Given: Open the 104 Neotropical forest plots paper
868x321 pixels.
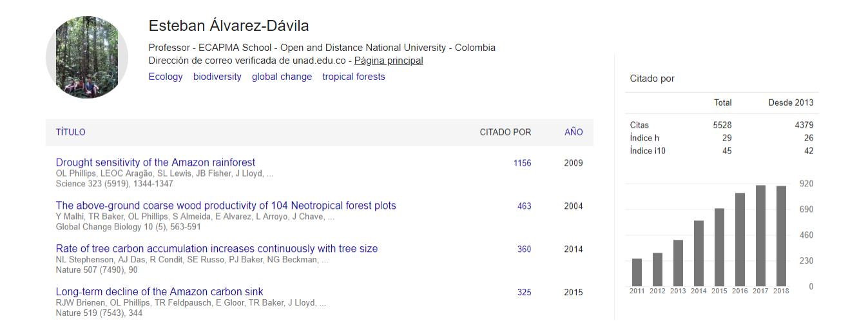Looking at the screenshot, I should click(x=226, y=206).
